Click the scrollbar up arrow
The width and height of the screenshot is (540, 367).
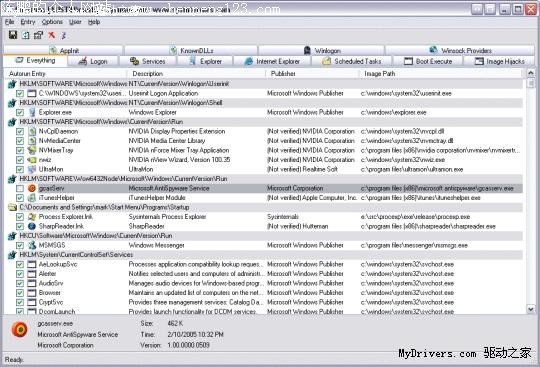531,73
